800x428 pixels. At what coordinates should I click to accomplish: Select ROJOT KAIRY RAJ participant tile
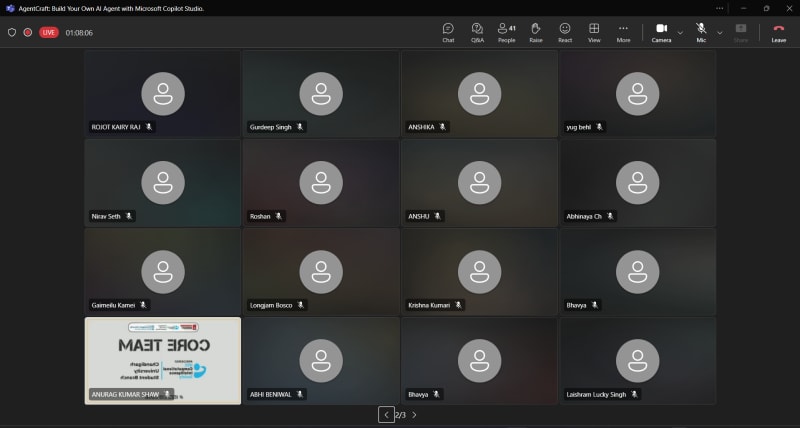pos(163,93)
